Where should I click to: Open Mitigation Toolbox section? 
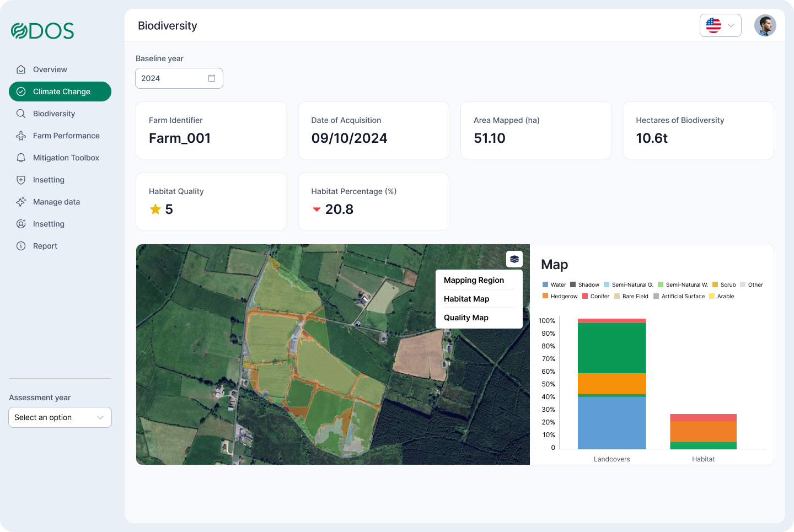coord(60,158)
